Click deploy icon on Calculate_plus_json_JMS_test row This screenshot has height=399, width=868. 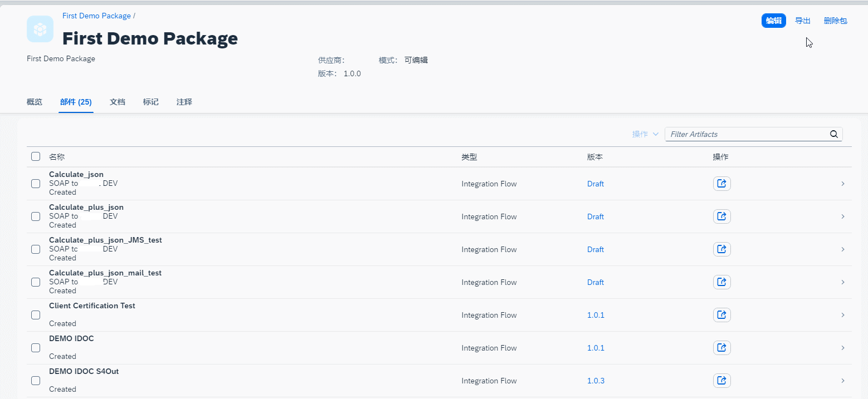coord(721,249)
